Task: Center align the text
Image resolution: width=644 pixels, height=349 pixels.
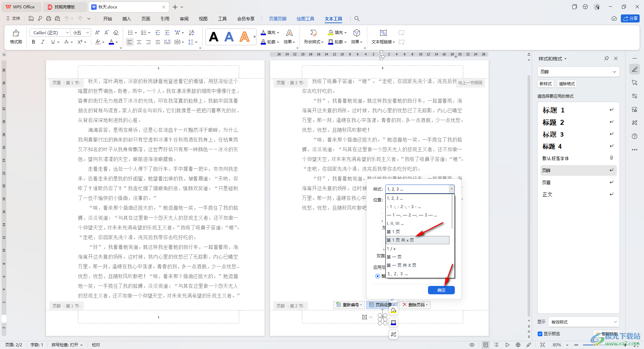Action: click(x=139, y=42)
